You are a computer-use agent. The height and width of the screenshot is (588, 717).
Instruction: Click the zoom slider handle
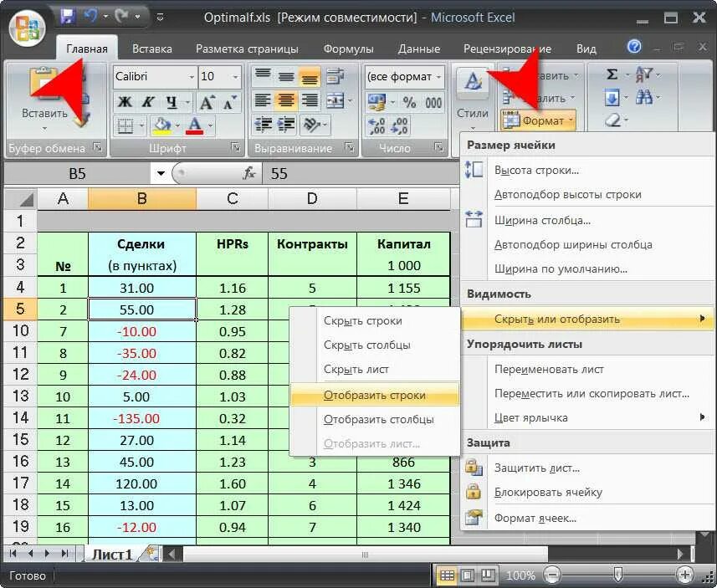click(617, 574)
